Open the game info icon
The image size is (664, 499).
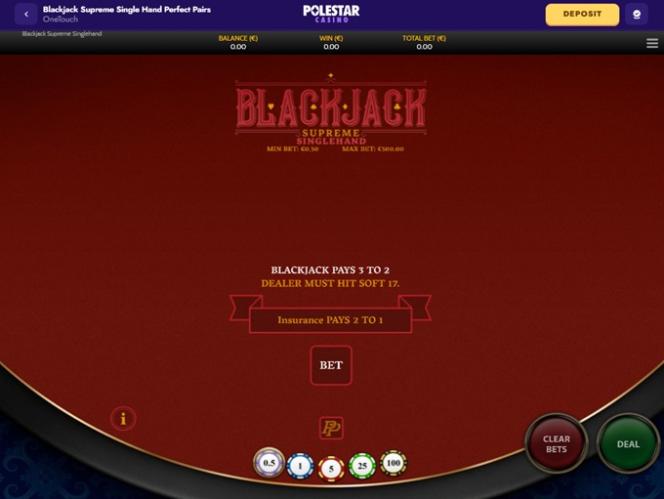click(x=123, y=419)
